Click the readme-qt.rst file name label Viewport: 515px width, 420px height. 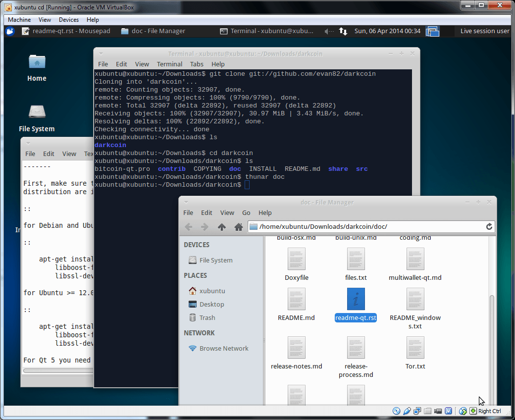pyautogui.click(x=356, y=318)
